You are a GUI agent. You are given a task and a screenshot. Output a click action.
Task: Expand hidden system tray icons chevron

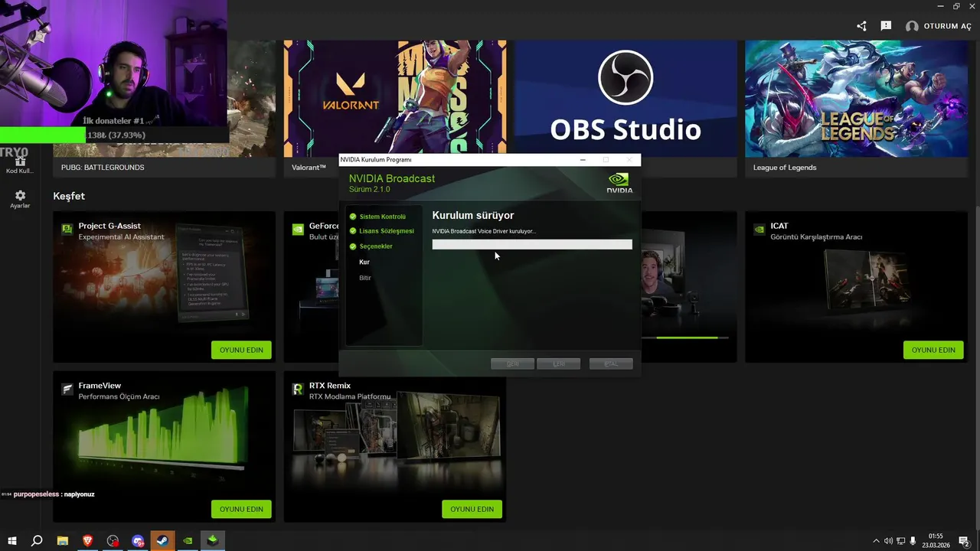(x=876, y=541)
